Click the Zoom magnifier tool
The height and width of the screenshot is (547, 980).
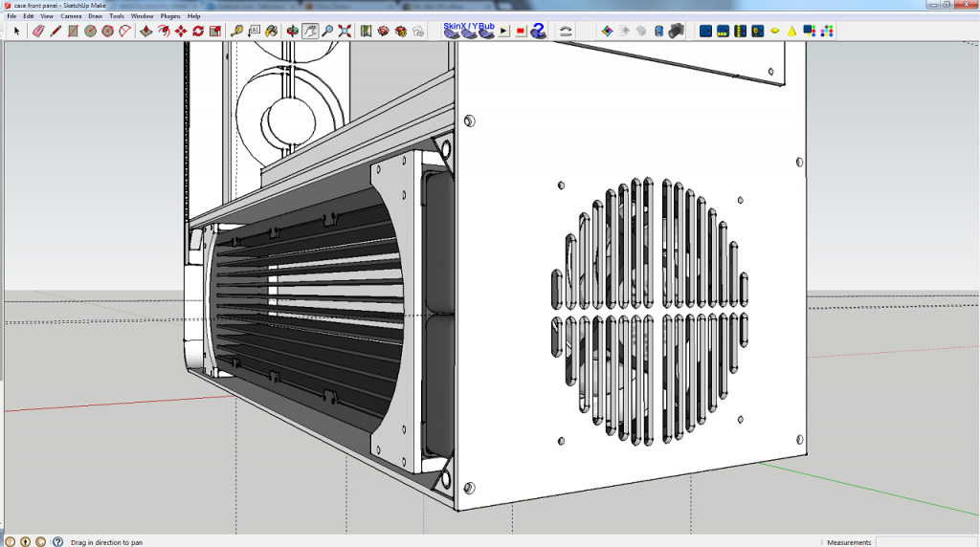click(327, 31)
